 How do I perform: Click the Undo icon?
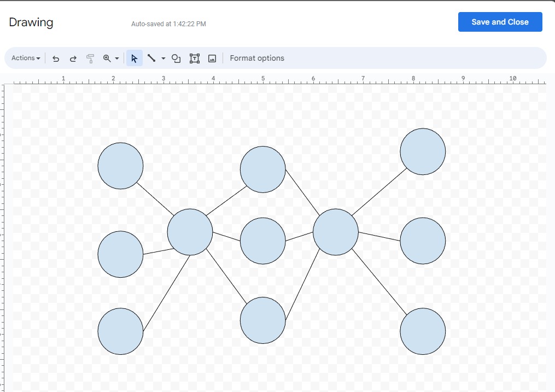pyautogui.click(x=55, y=58)
